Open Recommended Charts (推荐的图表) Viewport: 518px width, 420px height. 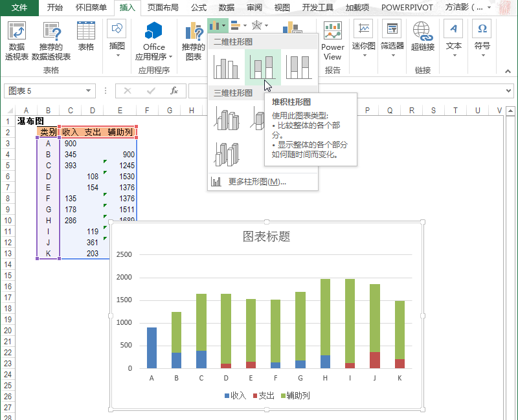click(194, 41)
